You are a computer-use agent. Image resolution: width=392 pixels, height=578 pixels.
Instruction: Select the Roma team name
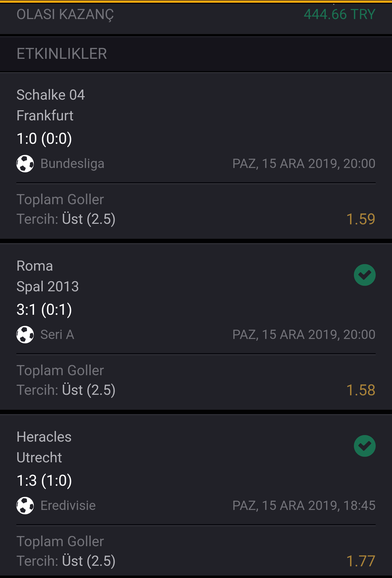(35, 266)
